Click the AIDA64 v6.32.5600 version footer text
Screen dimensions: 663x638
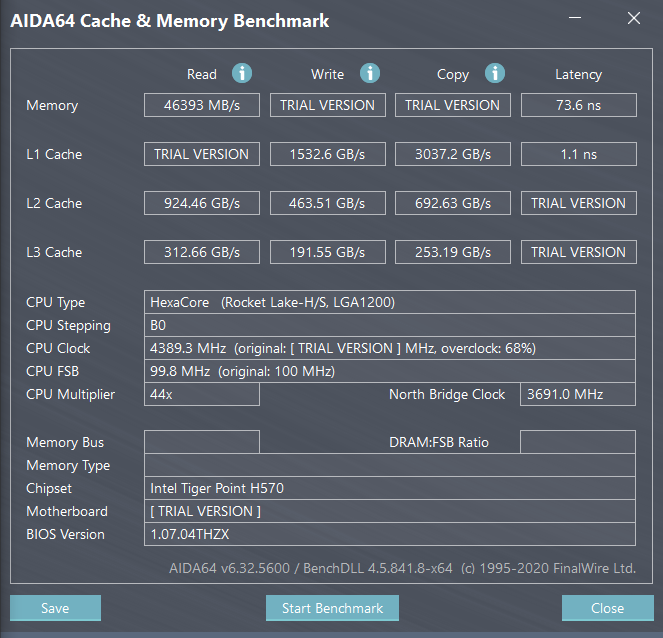403,568
